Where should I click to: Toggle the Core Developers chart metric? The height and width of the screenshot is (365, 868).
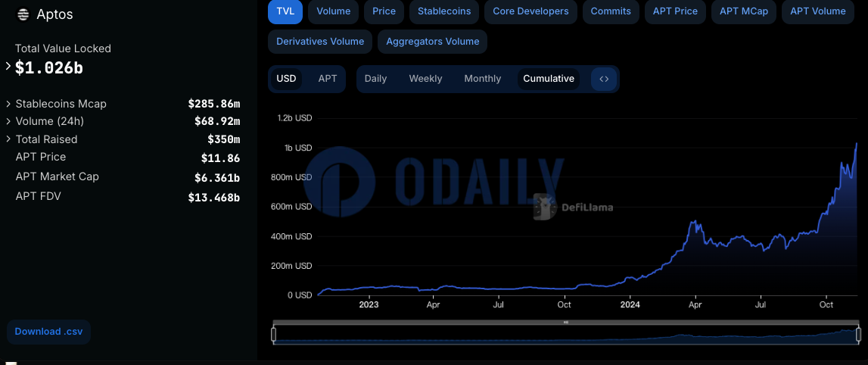click(x=530, y=11)
